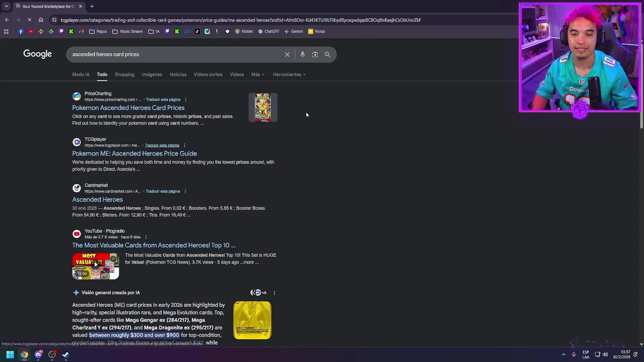View site information icon in address bar
This screenshot has height=362, width=644.
tap(54, 20)
